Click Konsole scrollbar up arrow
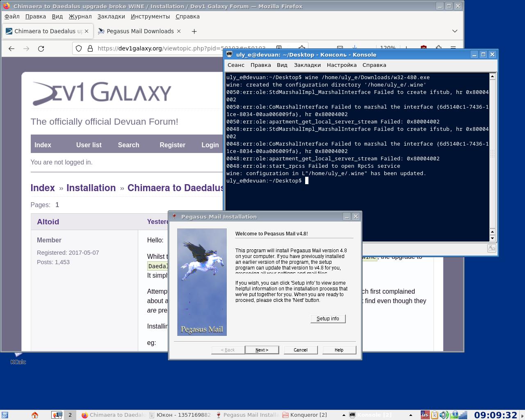Image resolution: width=525 pixels, height=420 pixels. [x=493, y=76]
